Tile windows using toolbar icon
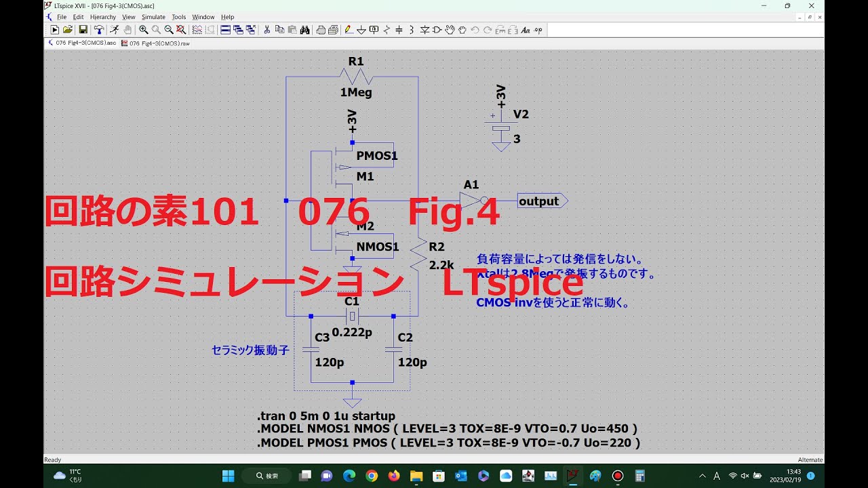The width and height of the screenshot is (868, 488). (225, 30)
